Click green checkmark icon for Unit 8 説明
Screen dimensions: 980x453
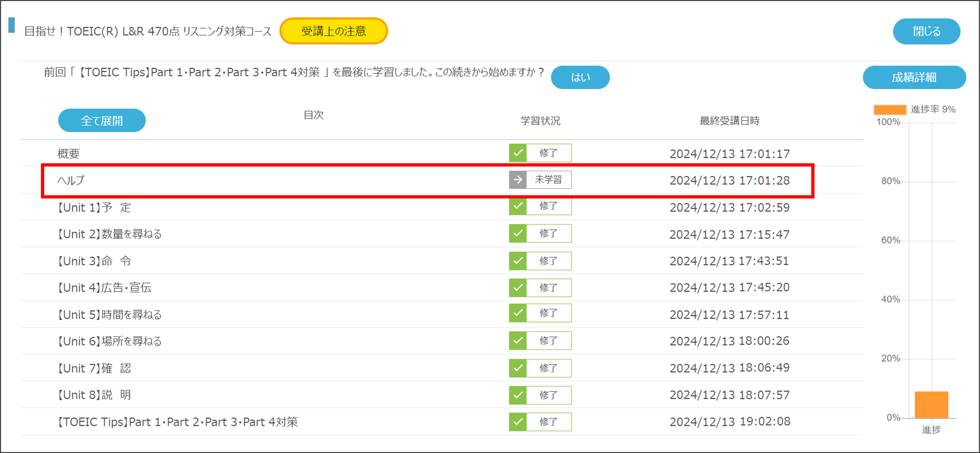point(517,395)
